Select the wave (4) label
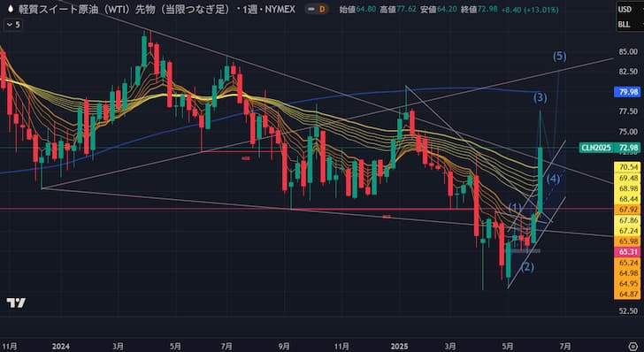Viewport: 644px width, 352px height. (x=553, y=179)
